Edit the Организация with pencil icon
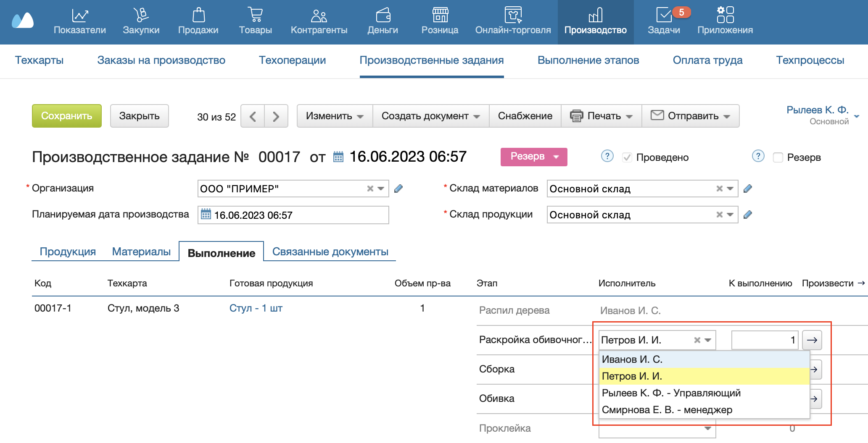The height and width of the screenshot is (443, 868). [398, 189]
